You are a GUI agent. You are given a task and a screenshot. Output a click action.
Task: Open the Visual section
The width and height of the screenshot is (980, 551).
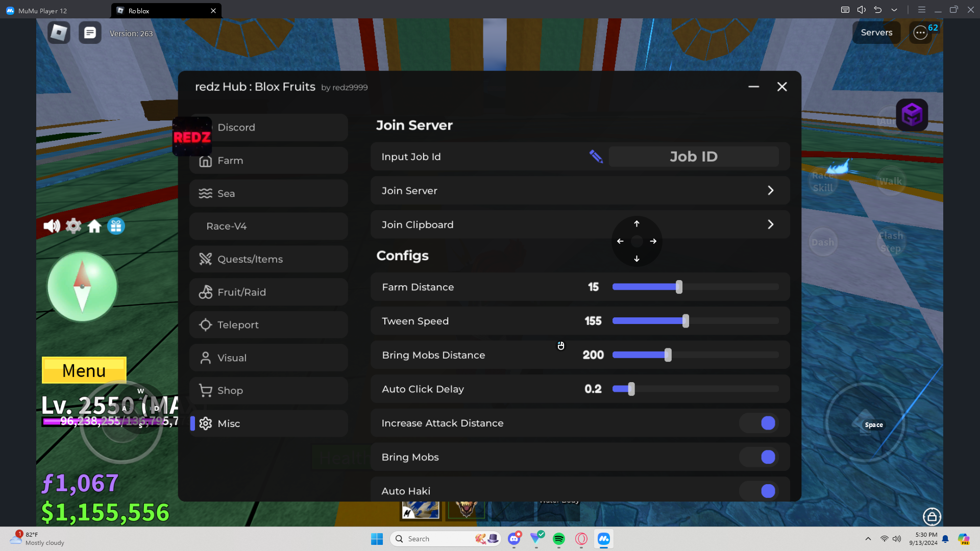click(269, 358)
